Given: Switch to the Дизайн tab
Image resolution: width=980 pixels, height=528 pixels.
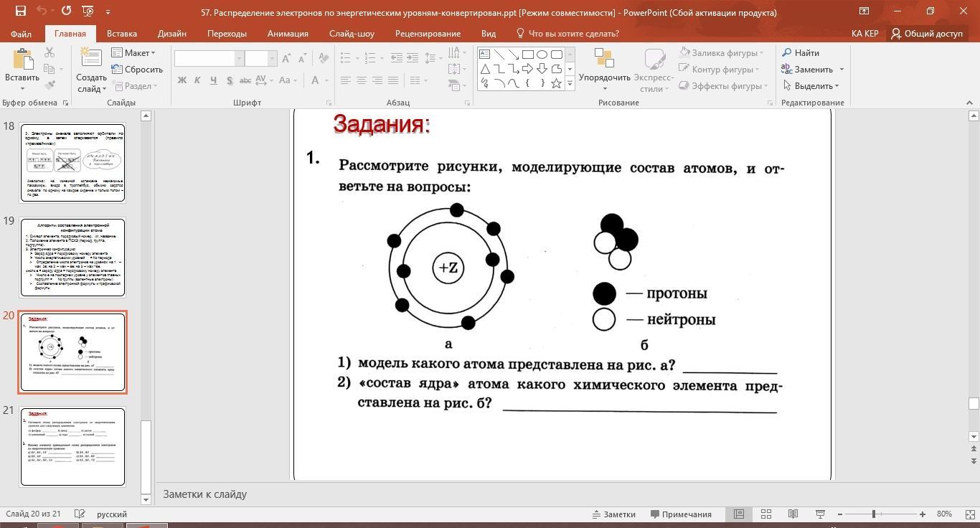Looking at the screenshot, I should coord(172,33).
